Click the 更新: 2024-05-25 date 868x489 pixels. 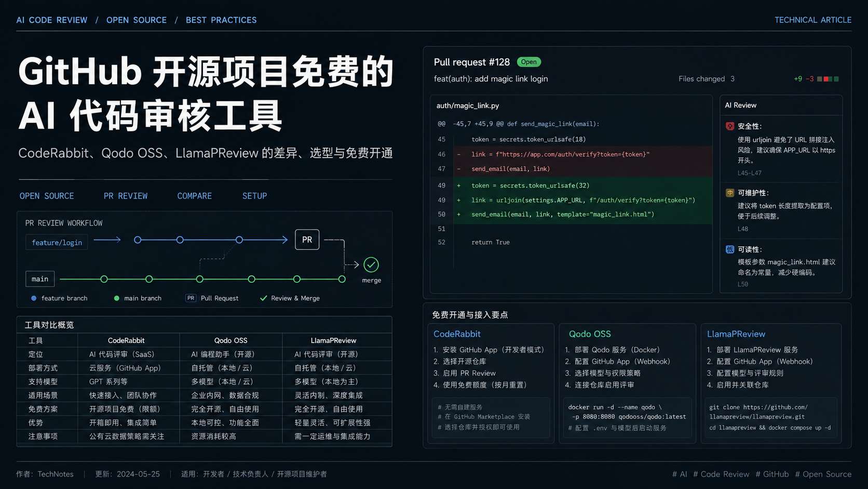127,474
